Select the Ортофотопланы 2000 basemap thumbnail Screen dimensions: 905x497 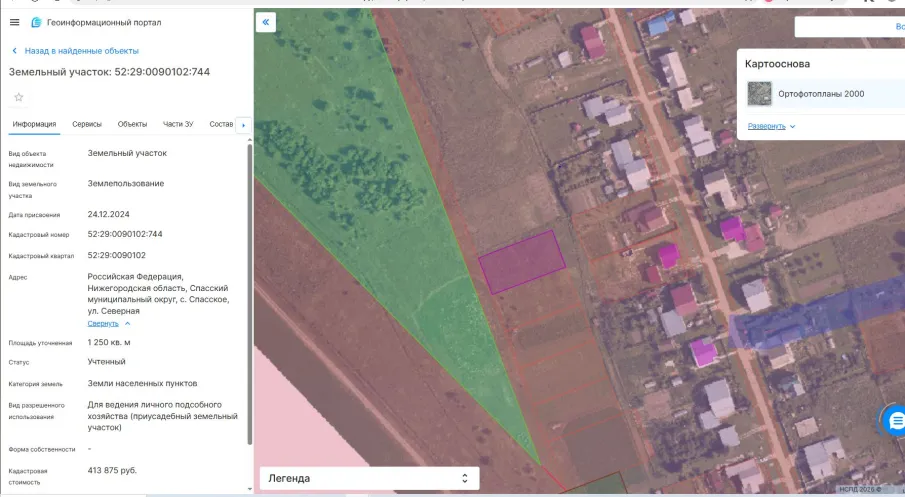click(x=760, y=94)
